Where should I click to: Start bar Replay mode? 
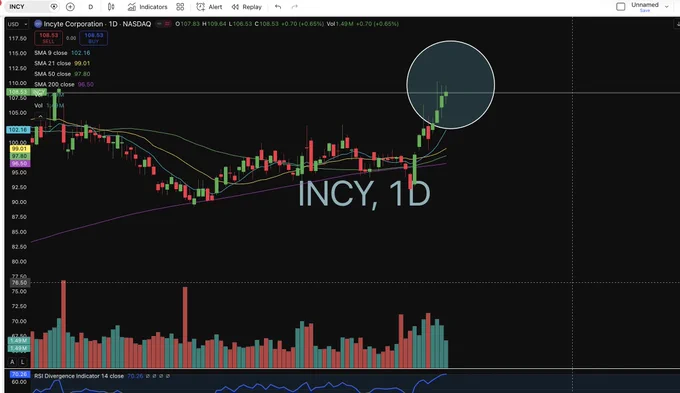coord(246,7)
